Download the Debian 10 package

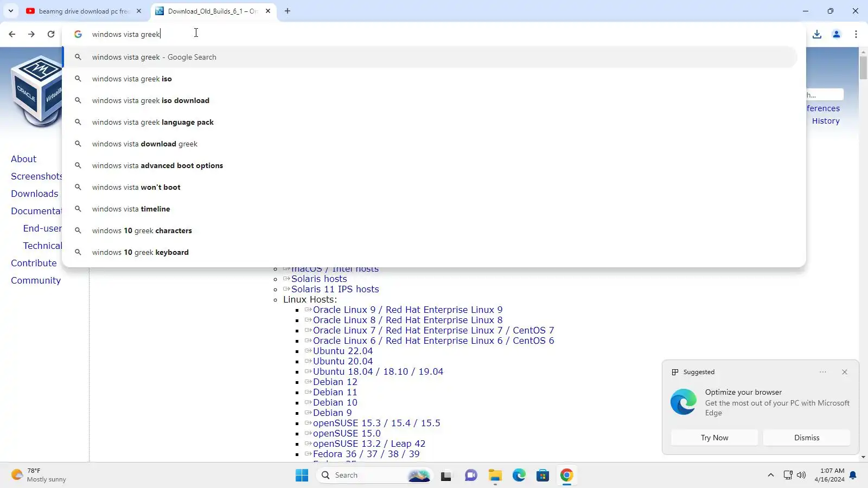coord(335,402)
